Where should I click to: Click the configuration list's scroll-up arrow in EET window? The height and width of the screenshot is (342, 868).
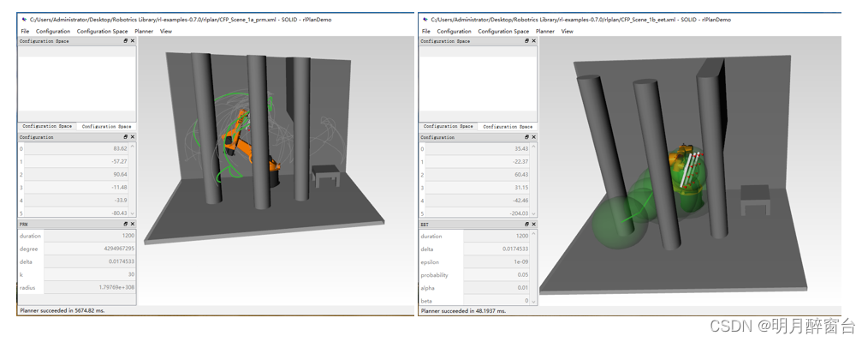point(533,147)
